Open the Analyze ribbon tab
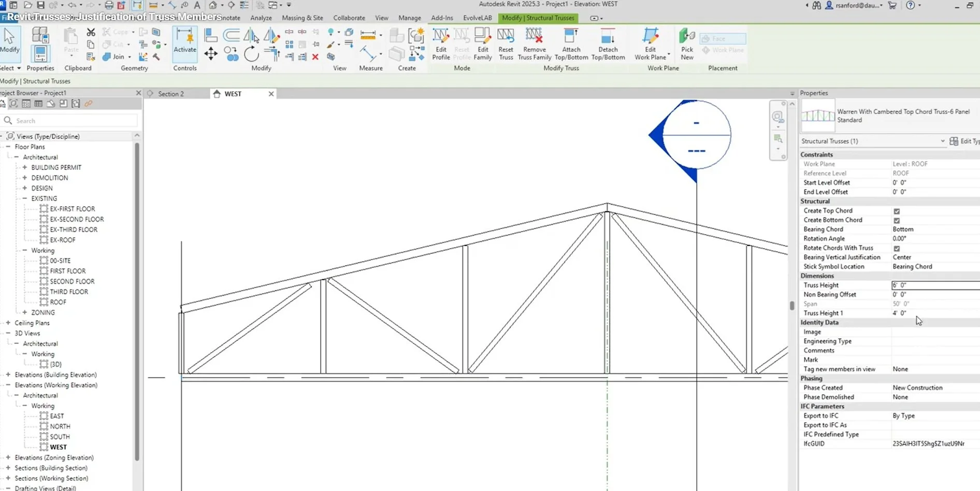This screenshot has height=491, width=980. pos(261,18)
